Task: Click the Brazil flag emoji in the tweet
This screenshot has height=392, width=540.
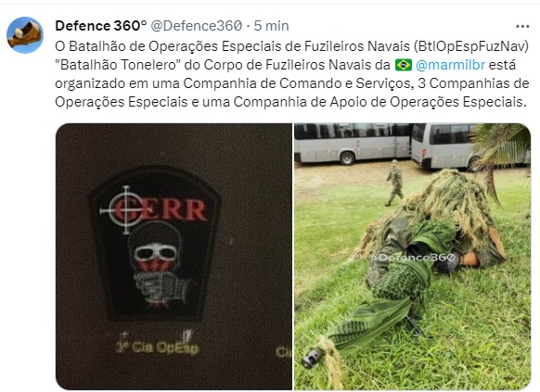Action: click(404, 65)
